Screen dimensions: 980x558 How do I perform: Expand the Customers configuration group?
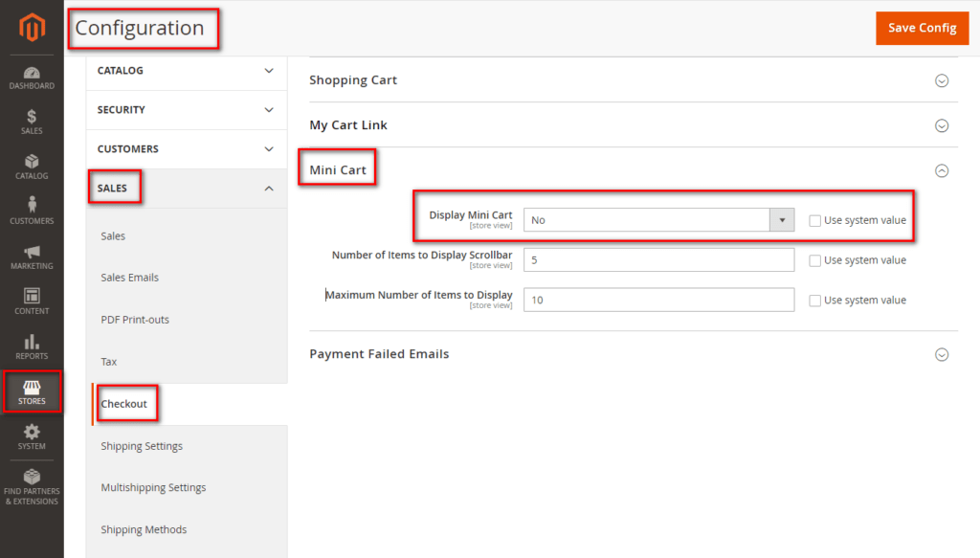tap(186, 149)
